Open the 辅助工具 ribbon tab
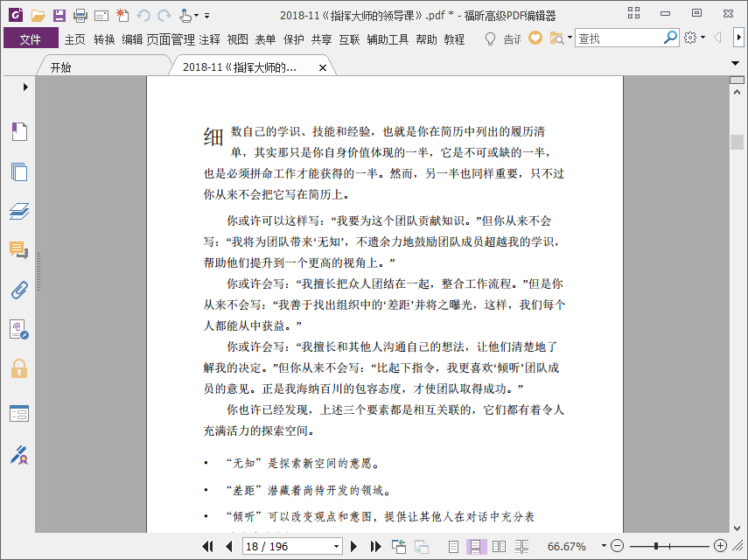Viewport: 748px width, 560px height. (388, 39)
